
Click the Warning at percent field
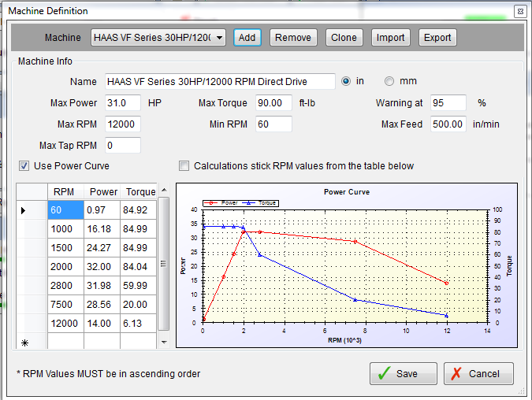(448, 102)
